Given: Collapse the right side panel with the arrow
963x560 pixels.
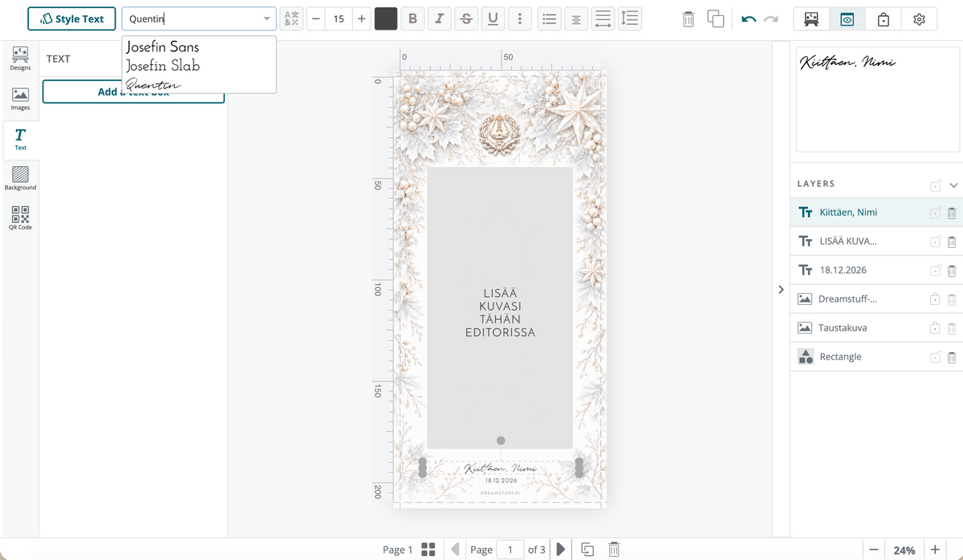Looking at the screenshot, I should pos(781,290).
